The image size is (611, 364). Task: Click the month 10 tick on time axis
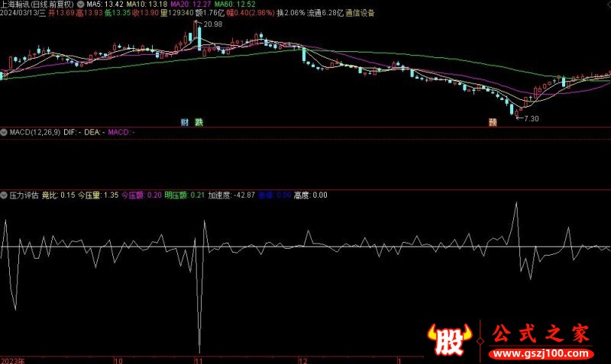coord(118,360)
